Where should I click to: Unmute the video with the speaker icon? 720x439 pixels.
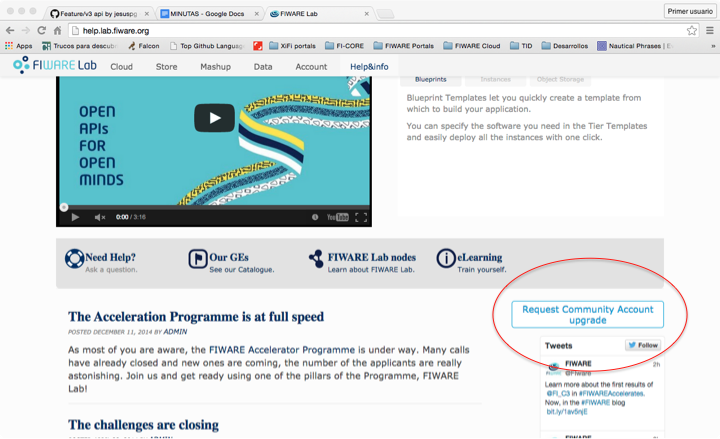tap(100, 217)
